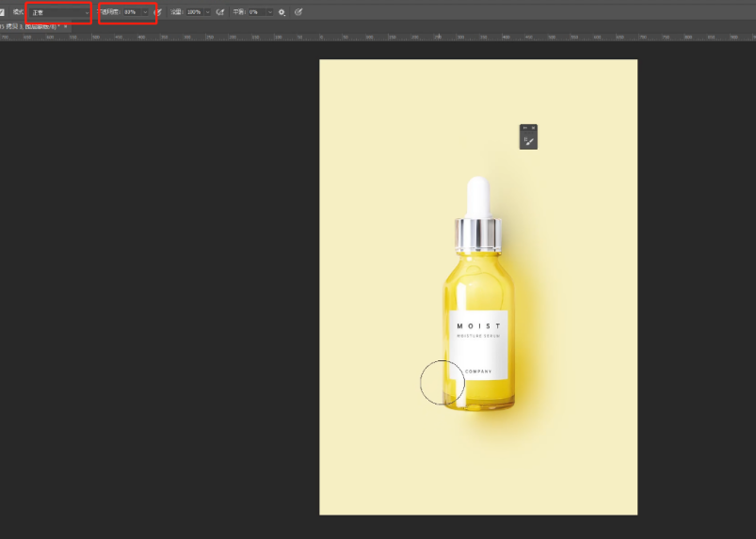
Task: Click the smoothing 0% value field
Action: pos(255,12)
